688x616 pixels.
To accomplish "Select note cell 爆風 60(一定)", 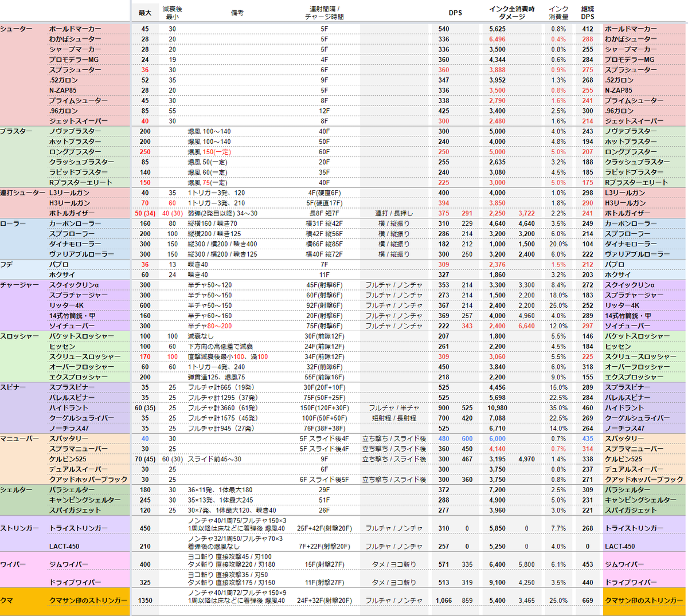I will [207, 172].
